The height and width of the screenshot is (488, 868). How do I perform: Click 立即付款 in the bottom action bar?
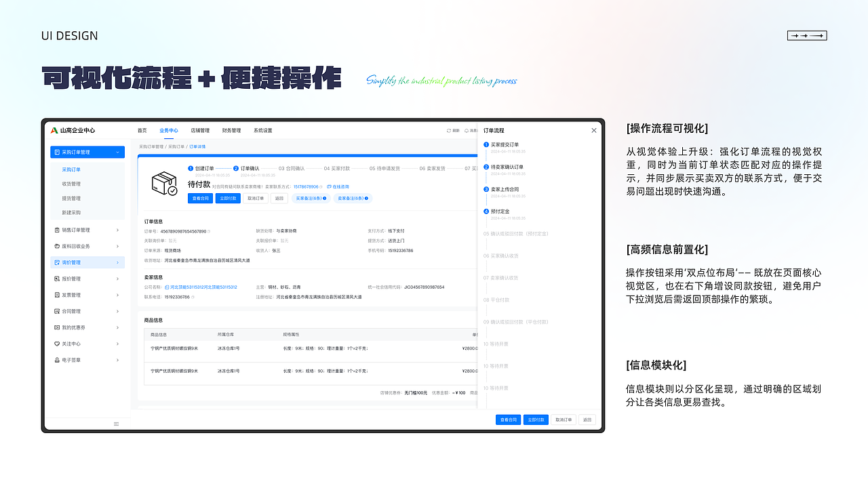coord(536,420)
